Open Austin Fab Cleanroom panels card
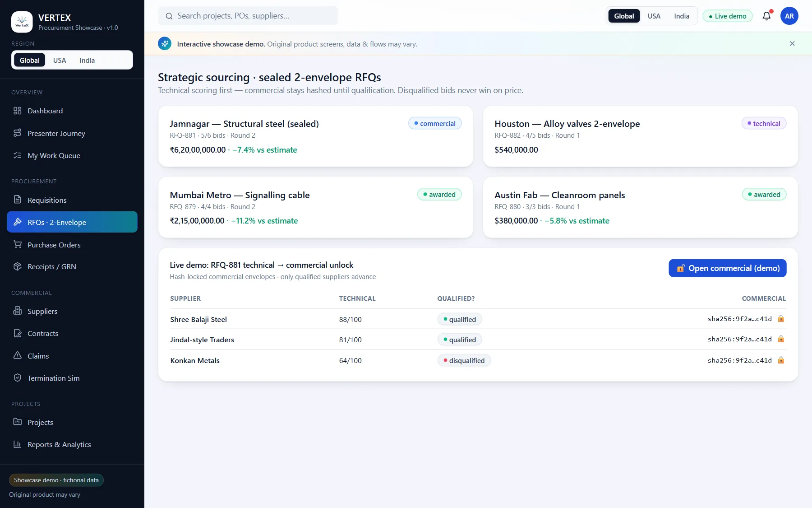812x508 pixels. click(x=640, y=207)
